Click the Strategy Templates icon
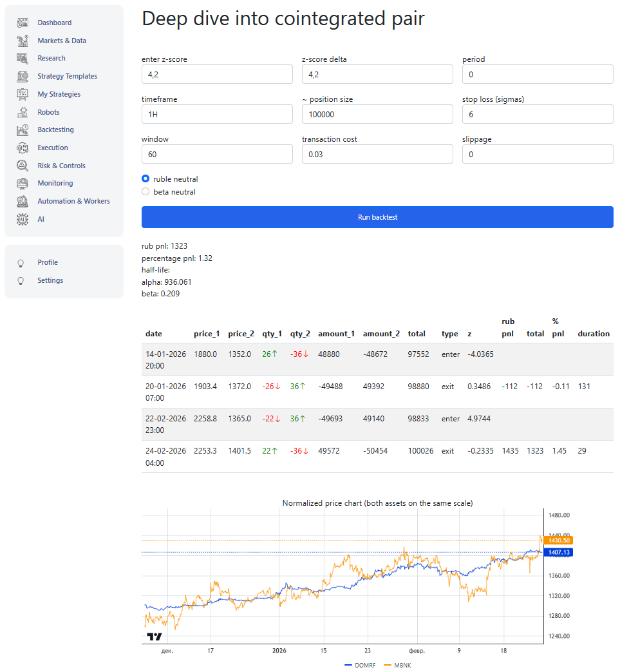 23,76
